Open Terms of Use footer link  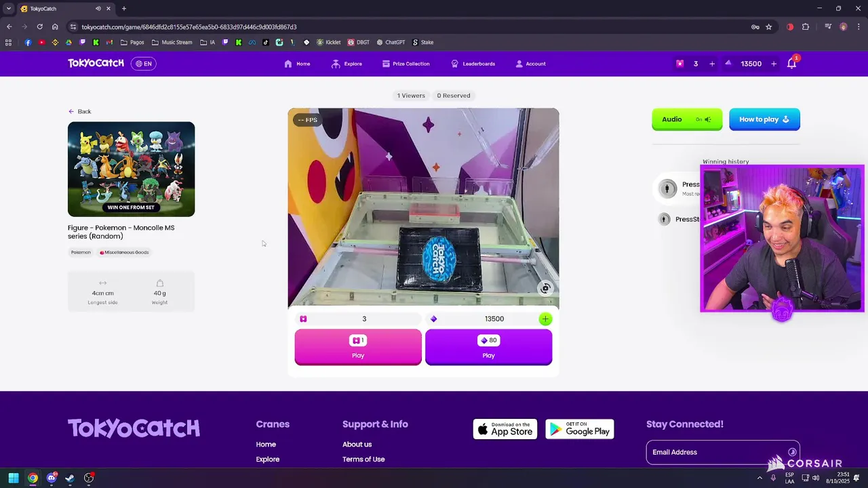tap(363, 460)
